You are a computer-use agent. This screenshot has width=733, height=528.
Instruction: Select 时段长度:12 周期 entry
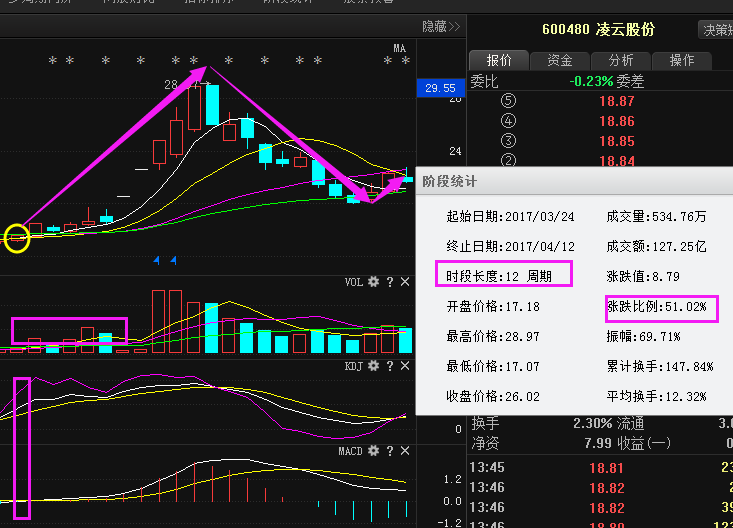(499, 276)
